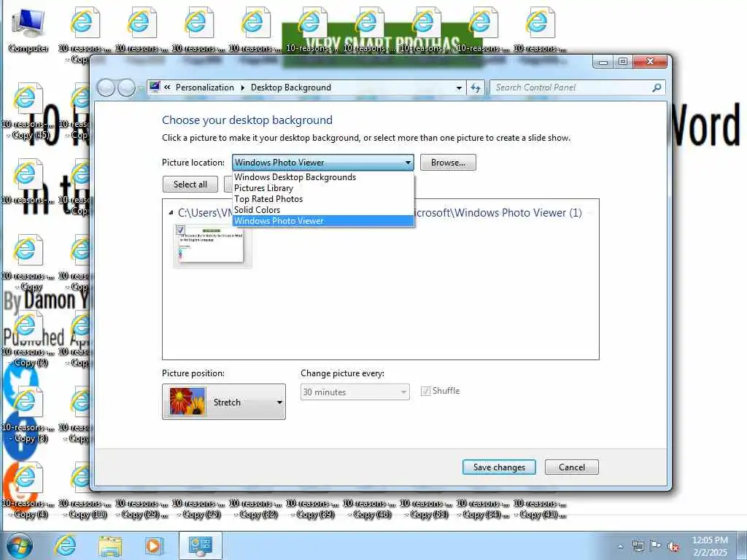747x560 pixels.
Task: Select the wallpaper thumbnail image
Action: point(212,246)
